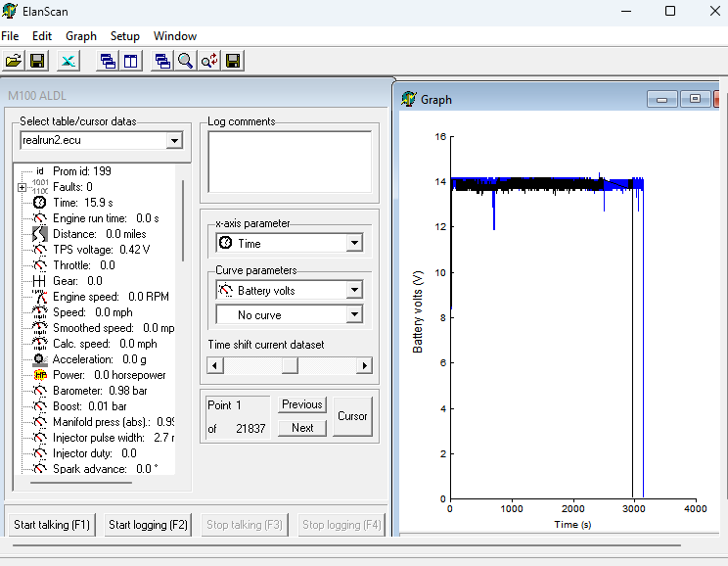Click the time shift slider thumb
The height and width of the screenshot is (566, 728).
click(x=290, y=365)
